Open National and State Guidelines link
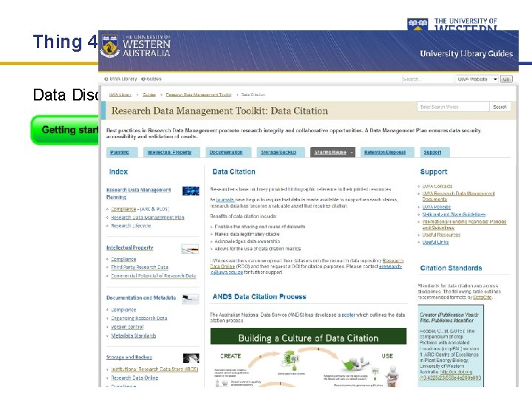Viewport: 532px width, 399px height. tap(454, 214)
